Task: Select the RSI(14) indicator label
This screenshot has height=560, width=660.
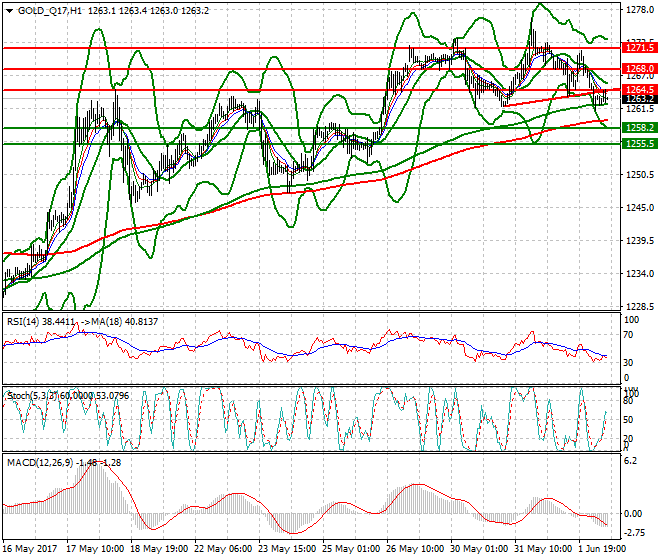Action: [x=23, y=322]
